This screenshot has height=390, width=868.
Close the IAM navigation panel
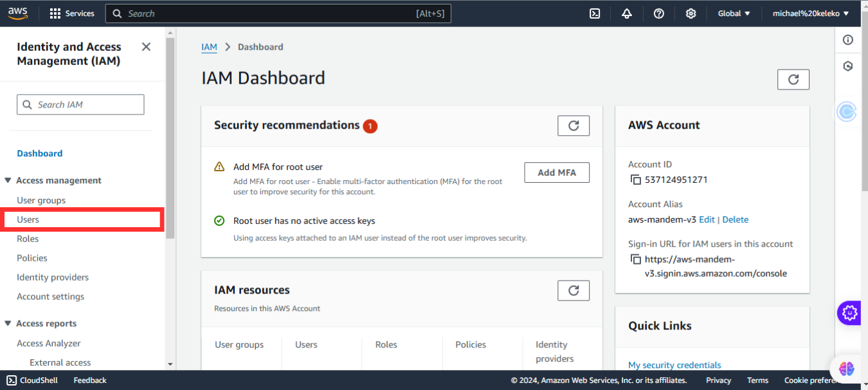tap(146, 47)
